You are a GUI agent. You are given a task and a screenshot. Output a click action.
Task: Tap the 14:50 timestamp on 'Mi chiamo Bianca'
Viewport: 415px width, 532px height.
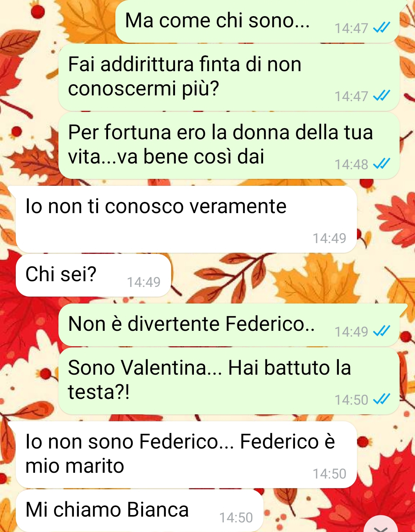pyautogui.click(x=236, y=518)
